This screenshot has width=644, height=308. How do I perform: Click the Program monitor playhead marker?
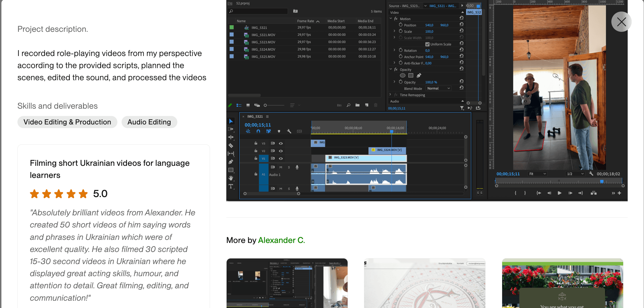pyautogui.click(x=602, y=182)
